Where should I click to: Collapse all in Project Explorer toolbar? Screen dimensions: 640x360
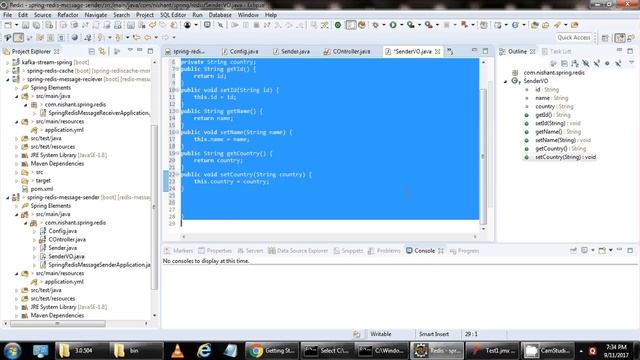point(91,51)
